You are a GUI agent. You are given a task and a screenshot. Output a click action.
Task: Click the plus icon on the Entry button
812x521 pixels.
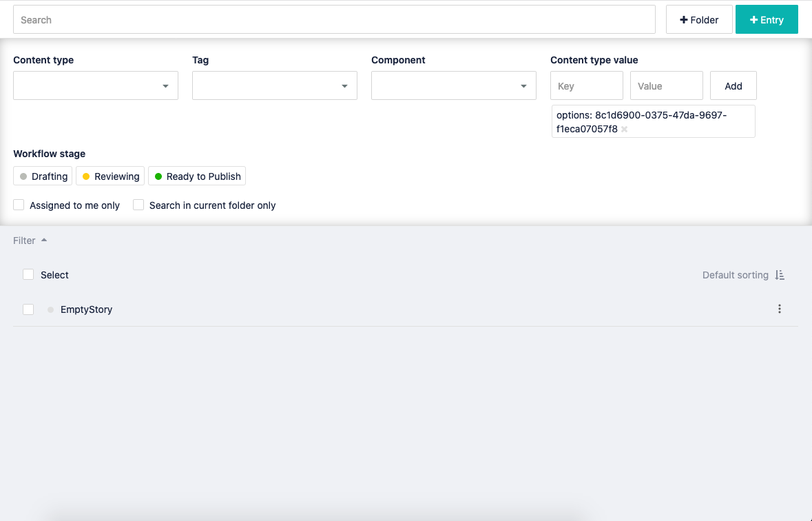click(753, 19)
